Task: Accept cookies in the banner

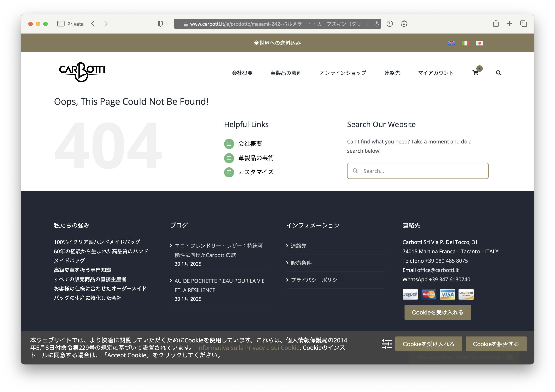Action: pos(428,344)
